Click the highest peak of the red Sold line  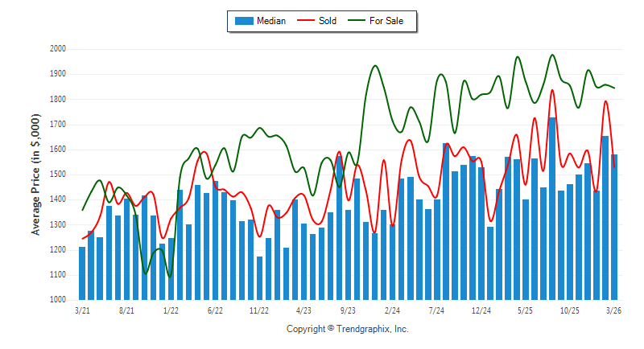pos(552,90)
